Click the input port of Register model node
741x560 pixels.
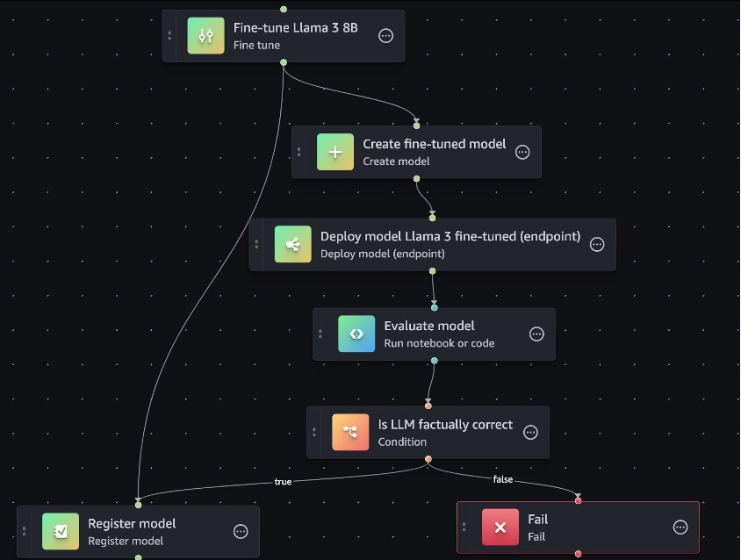(139, 505)
